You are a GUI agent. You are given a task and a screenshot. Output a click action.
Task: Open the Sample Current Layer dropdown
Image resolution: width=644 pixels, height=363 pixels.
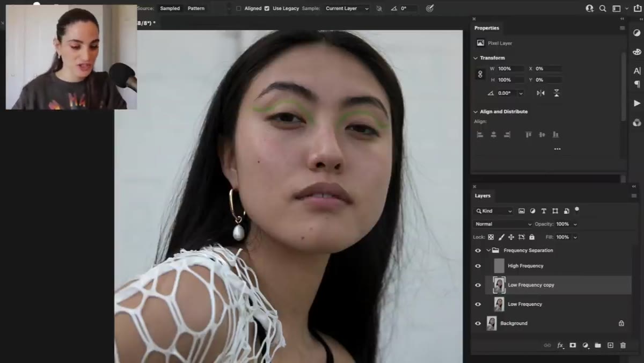point(347,9)
